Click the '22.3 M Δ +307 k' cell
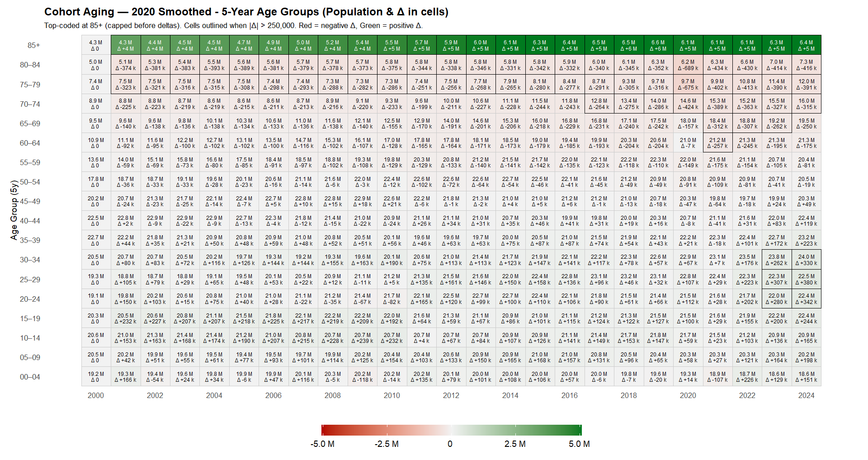Viewport: 868px width, 460px height. pyautogui.click(x=777, y=280)
